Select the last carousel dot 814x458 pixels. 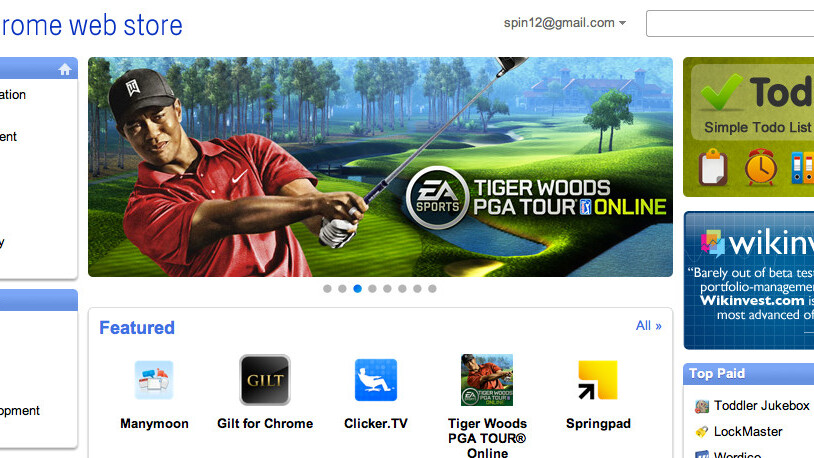[x=432, y=289]
